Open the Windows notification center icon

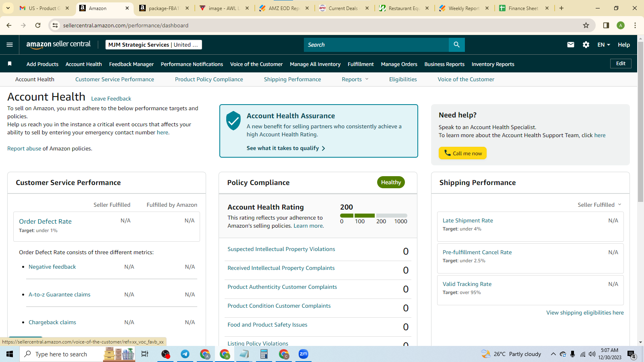(632, 354)
